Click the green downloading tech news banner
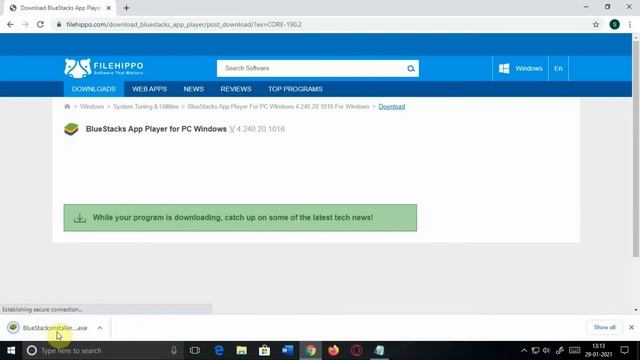The image size is (640, 360). pyautogui.click(x=240, y=218)
